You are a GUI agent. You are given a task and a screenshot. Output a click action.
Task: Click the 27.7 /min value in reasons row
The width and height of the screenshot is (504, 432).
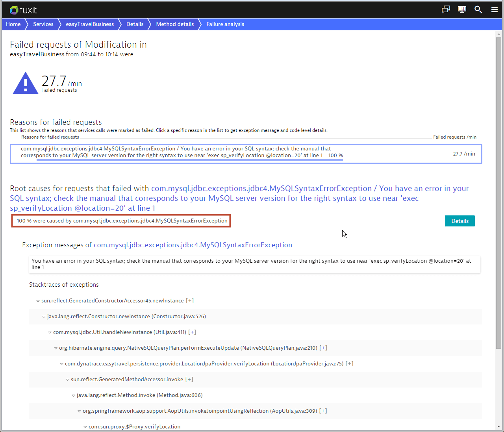464,154
